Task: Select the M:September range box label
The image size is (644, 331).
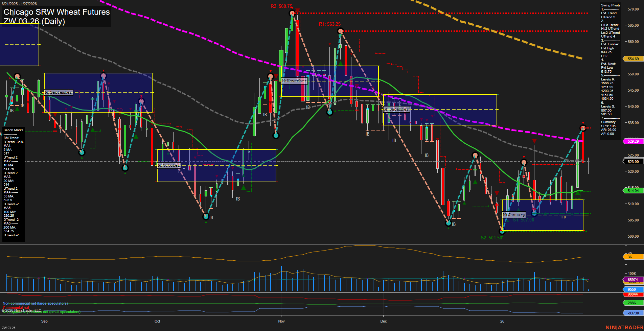Action: pyautogui.click(x=58, y=92)
